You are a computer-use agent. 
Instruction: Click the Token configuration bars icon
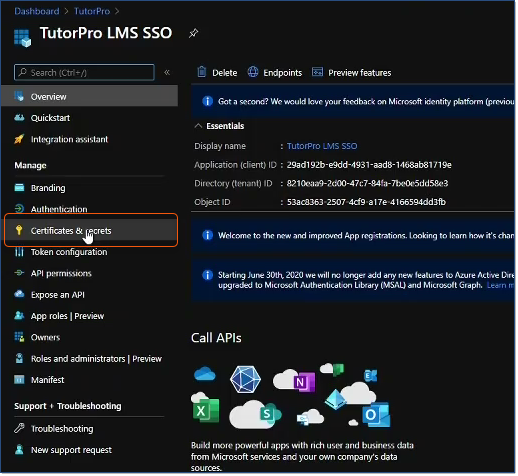click(x=19, y=252)
